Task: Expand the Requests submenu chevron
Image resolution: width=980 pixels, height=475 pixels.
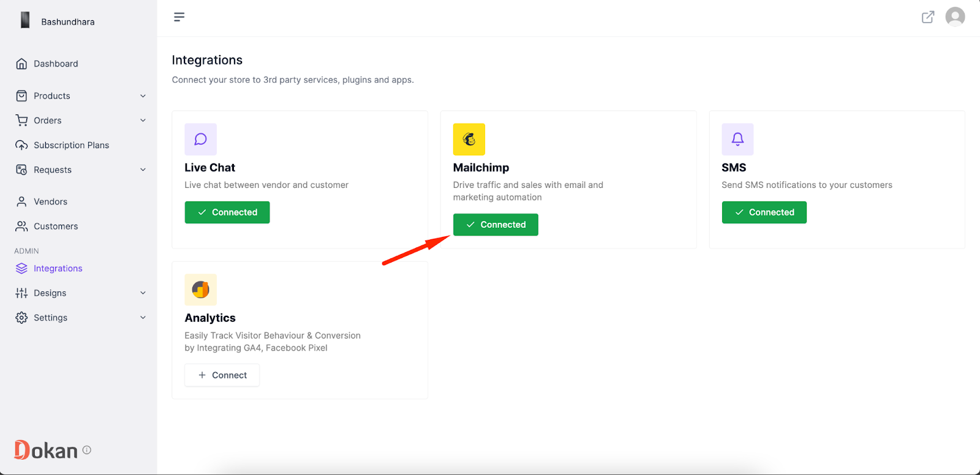Action: [143, 170]
